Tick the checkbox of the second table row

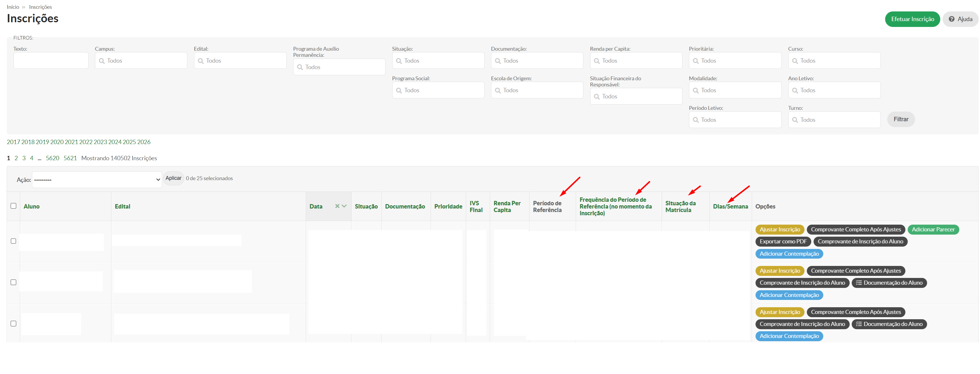coord(13,282)
